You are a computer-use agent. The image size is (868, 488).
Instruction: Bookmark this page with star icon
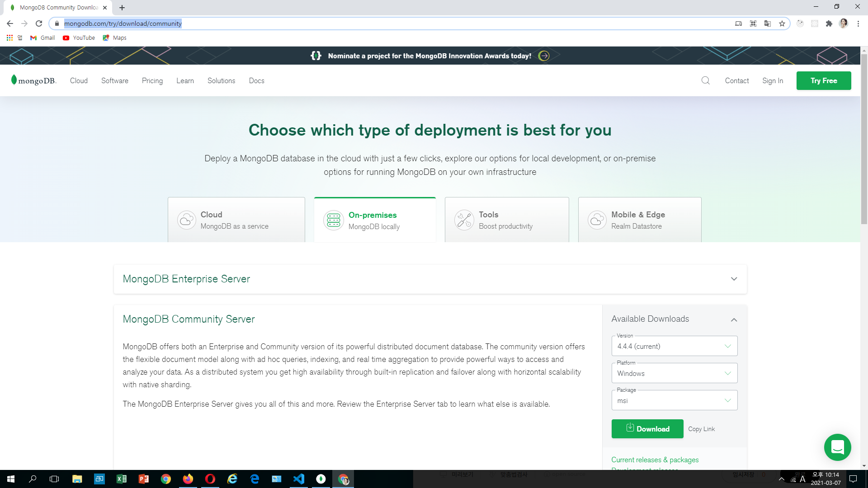[782, 23]
